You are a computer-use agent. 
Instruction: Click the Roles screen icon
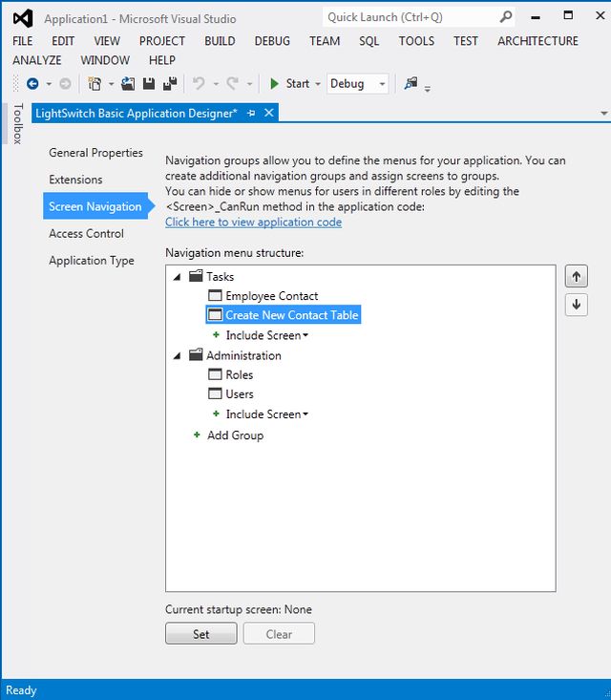[215, 374]
